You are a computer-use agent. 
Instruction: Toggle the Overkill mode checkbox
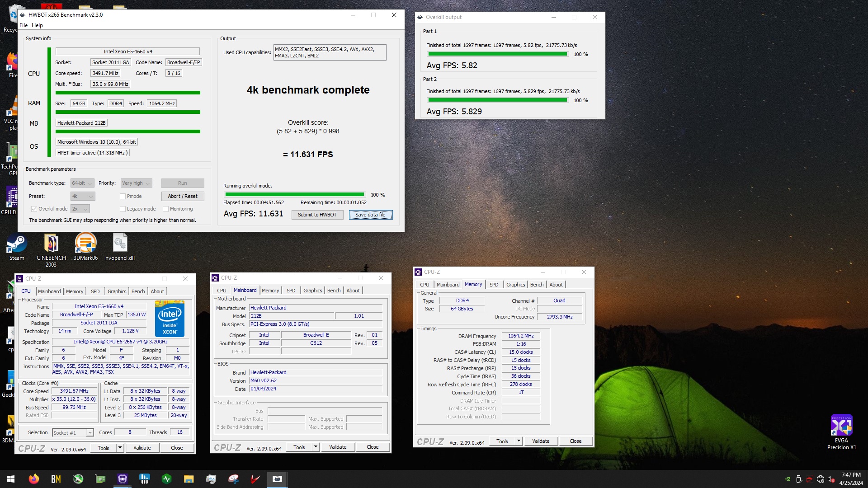34,209
